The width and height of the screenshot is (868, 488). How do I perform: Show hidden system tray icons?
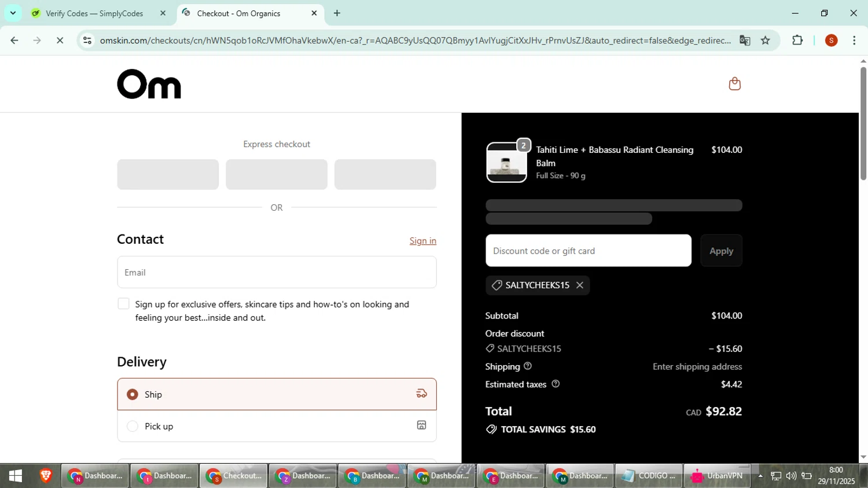point(760,476)
